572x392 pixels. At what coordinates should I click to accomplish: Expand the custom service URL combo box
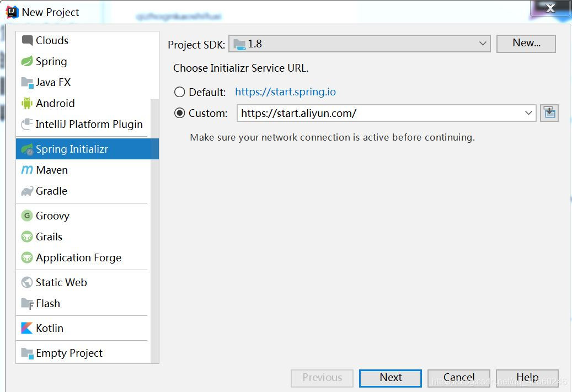[528, 112]
